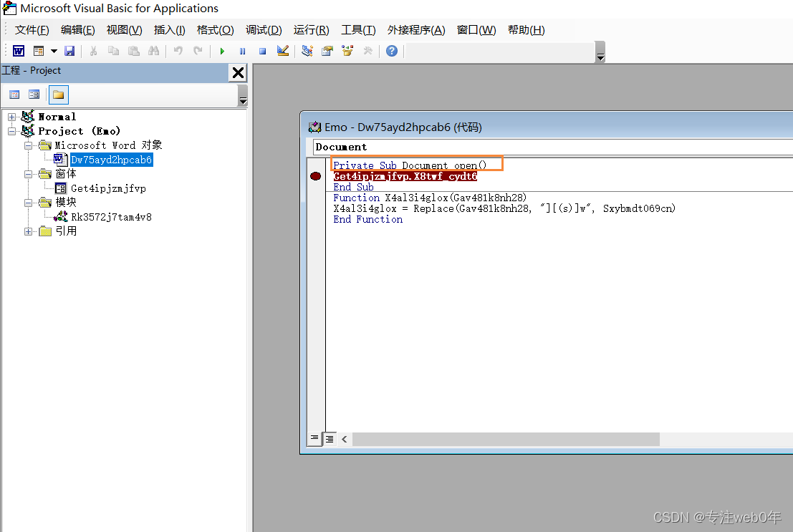The width and height of the screenshot is (793, 532).
Task: Collapse the Microsoft Word 对象 folder
Action: tap(29, 145)
